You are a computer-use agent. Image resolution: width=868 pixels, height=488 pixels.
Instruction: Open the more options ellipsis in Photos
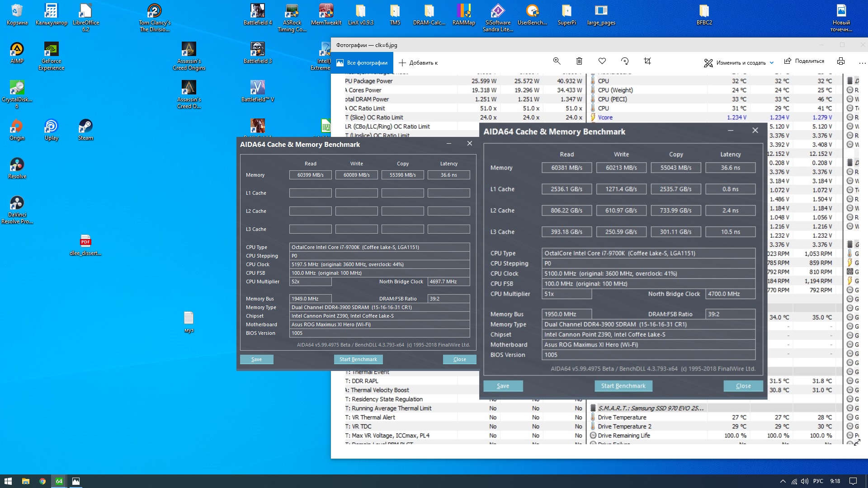coord(862,63)
